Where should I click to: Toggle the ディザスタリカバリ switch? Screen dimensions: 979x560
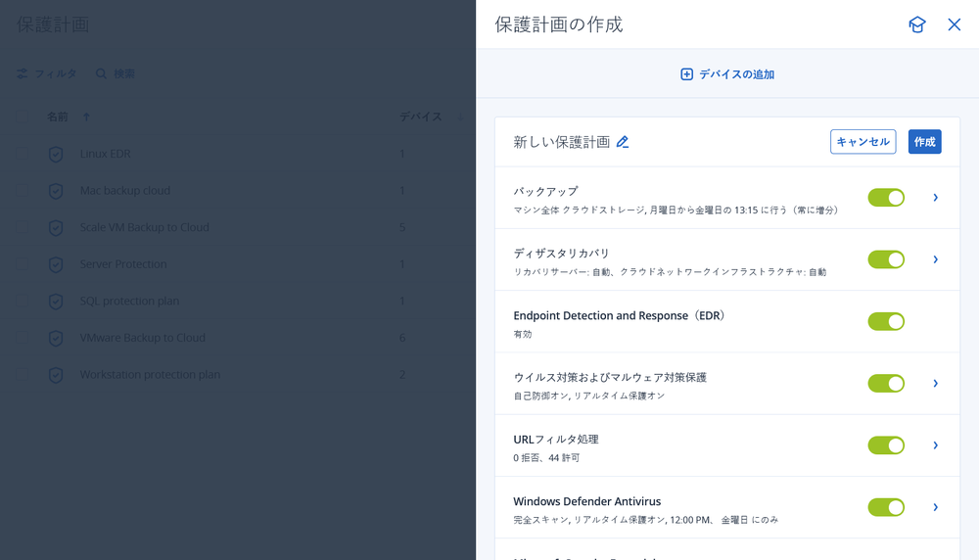point(886,259)
